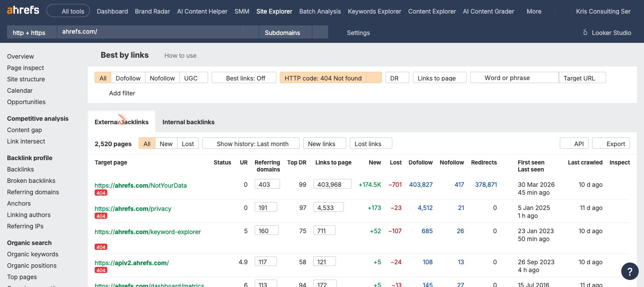Open the help question mark button
The image size is (644, 287).
pos(630,271)
